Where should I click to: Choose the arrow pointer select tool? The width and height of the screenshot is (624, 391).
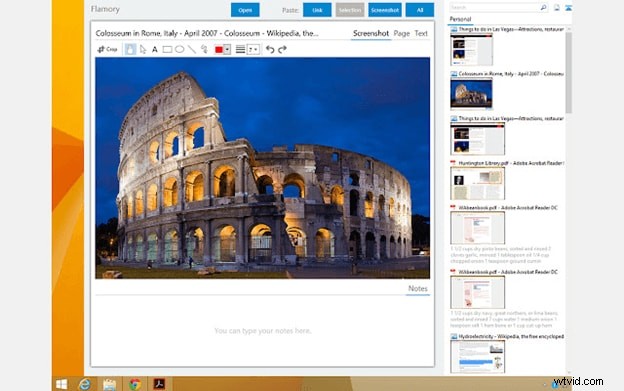pyautogui.click(x=143, y=49)
